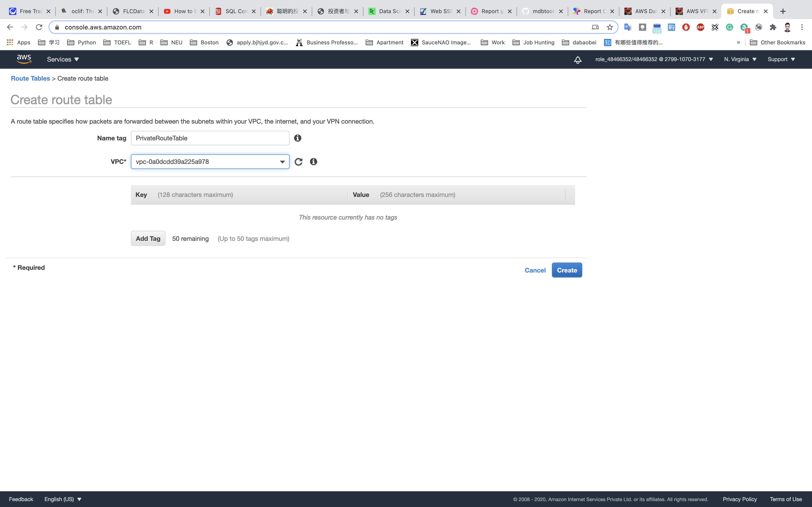
Task: Expand the English (US) language selector
Action: [63, 499]
